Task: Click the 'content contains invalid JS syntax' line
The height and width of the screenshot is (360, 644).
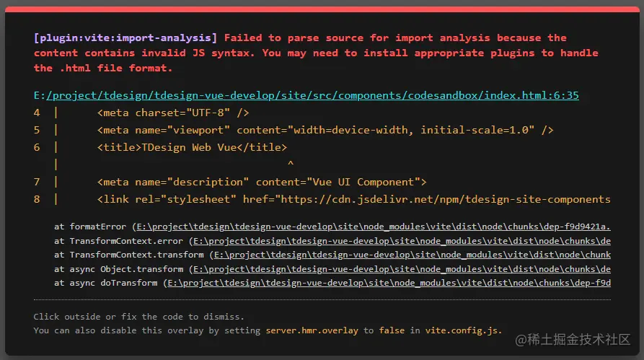Action: [316, 53]
